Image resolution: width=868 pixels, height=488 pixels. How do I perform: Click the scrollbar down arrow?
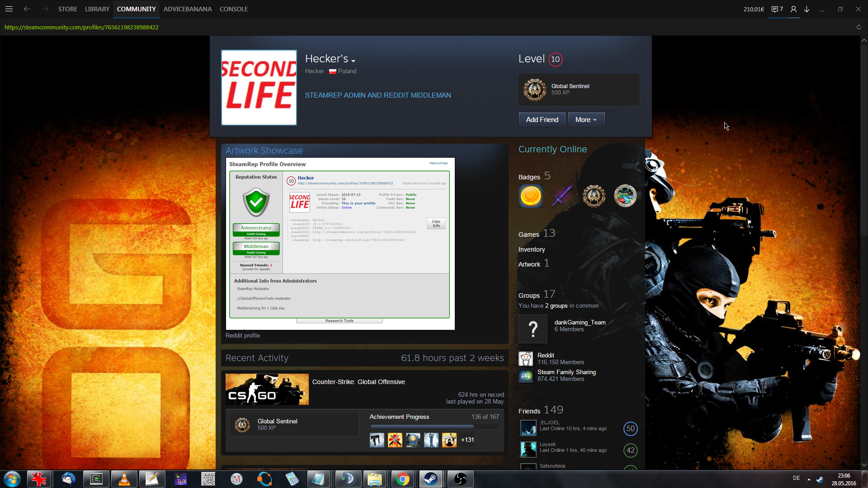coord(864,465)
